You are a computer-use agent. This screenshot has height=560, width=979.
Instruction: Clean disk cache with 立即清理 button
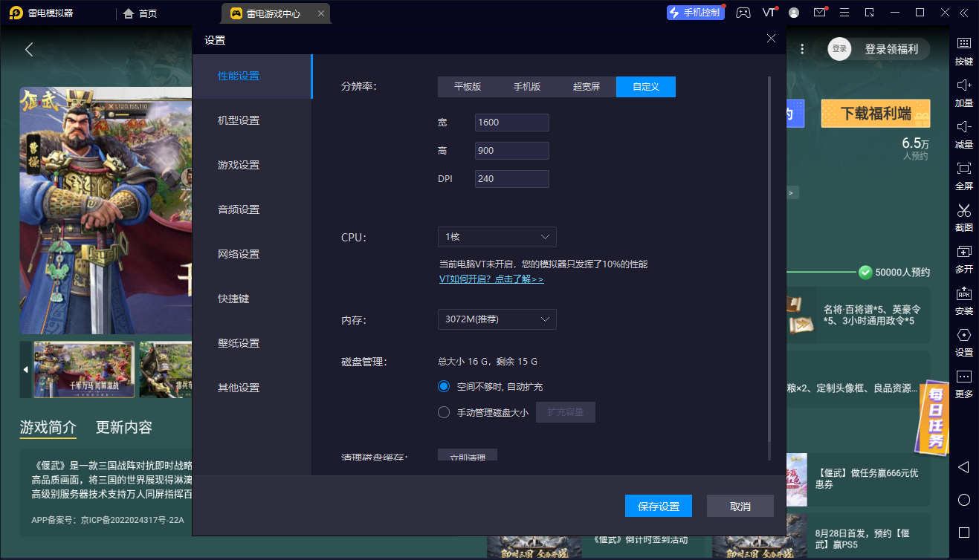467,457
